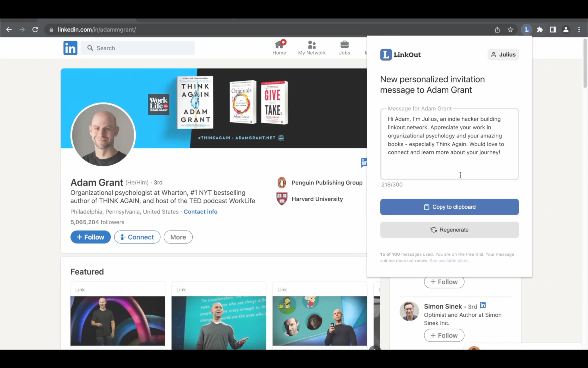Open See available plans link
This screenshot has height=368, width=588.
(449, 261)
